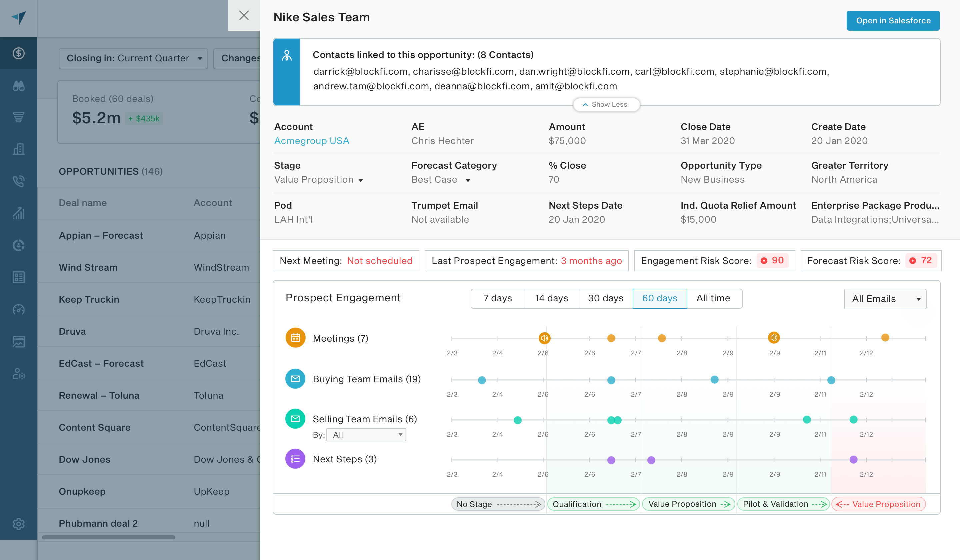Open the phone calls sidebar icon

[18, 181]
